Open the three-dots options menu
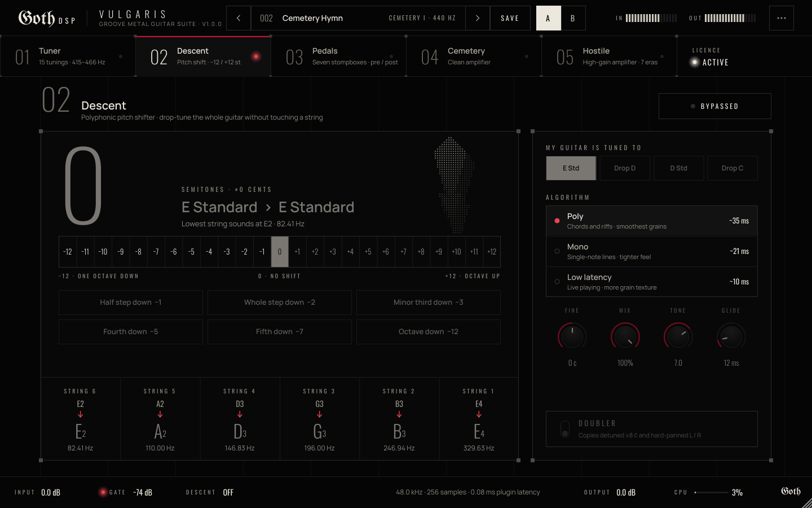 (x=782, y=18)
